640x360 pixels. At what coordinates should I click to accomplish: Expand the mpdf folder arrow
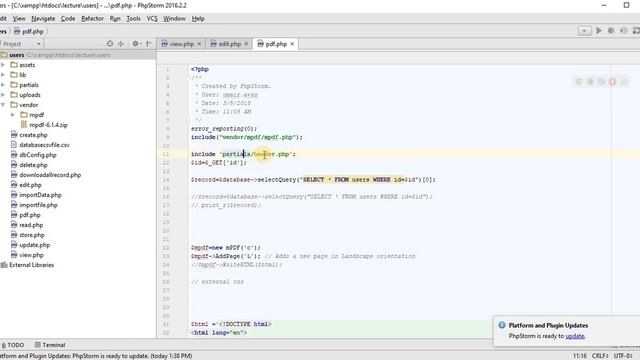coord(13,115)
